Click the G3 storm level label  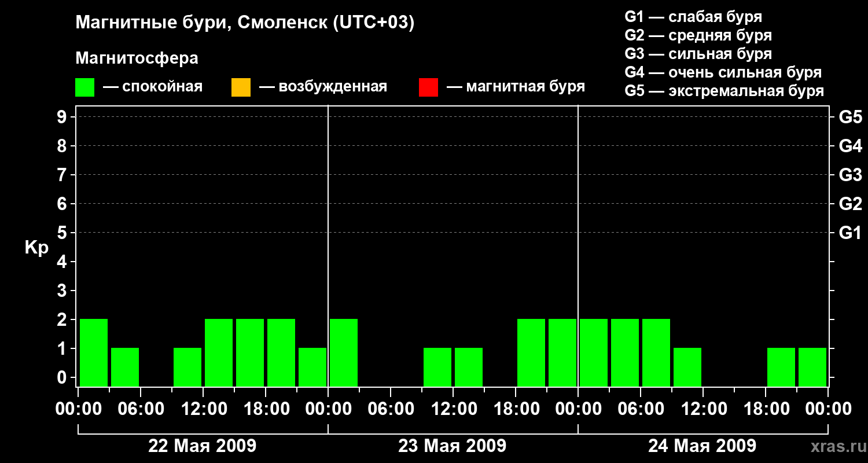coord(851,175)
